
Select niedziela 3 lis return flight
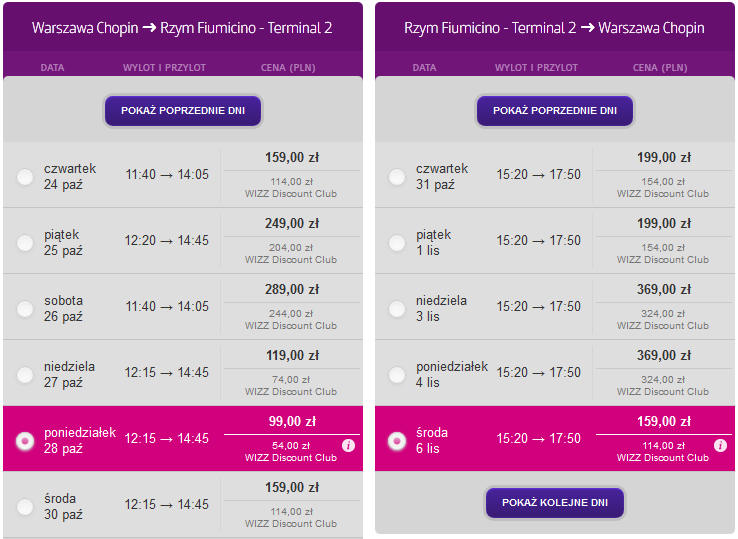pos(397,309)
